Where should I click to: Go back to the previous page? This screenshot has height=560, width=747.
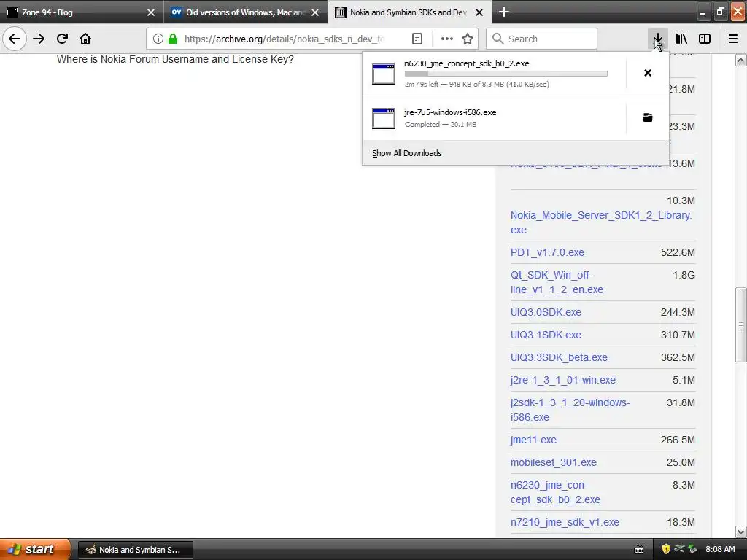pos(15,39)
